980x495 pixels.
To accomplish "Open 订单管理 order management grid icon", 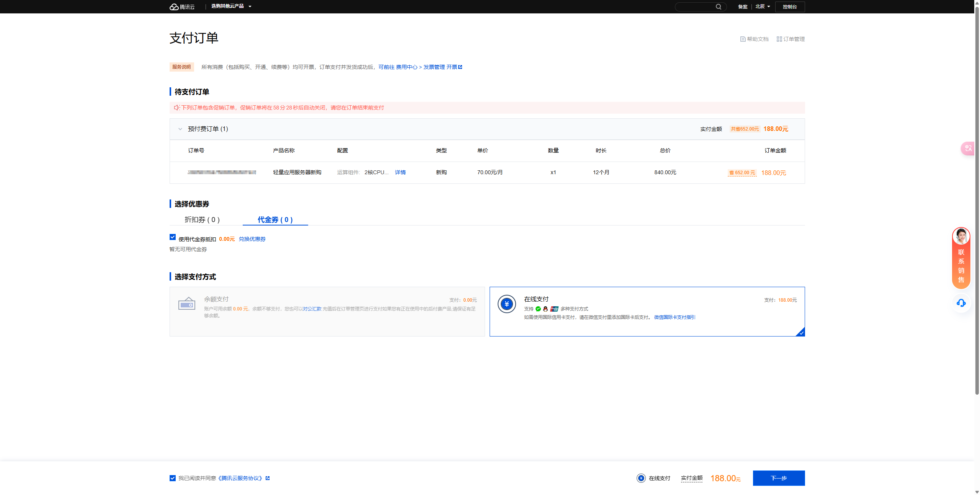I will [x=779, y=39].
